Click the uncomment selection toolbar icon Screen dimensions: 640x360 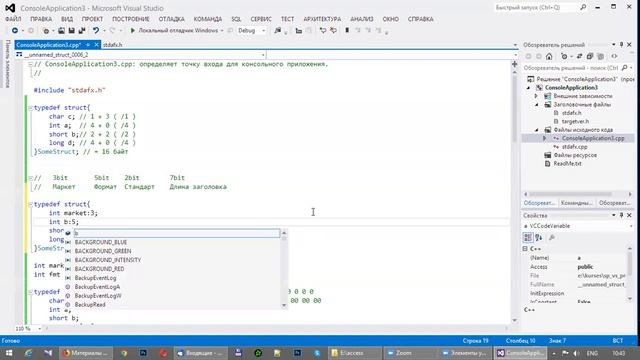[x=333, y=31]
